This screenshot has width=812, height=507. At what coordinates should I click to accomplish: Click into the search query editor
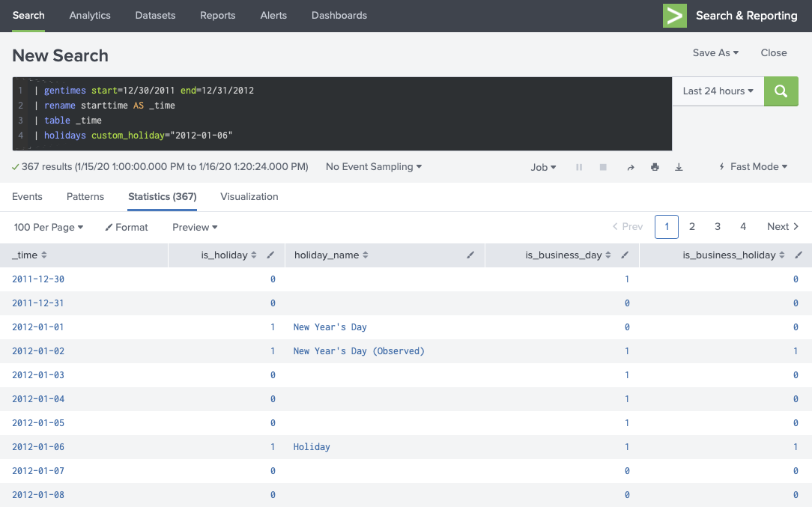342,114
